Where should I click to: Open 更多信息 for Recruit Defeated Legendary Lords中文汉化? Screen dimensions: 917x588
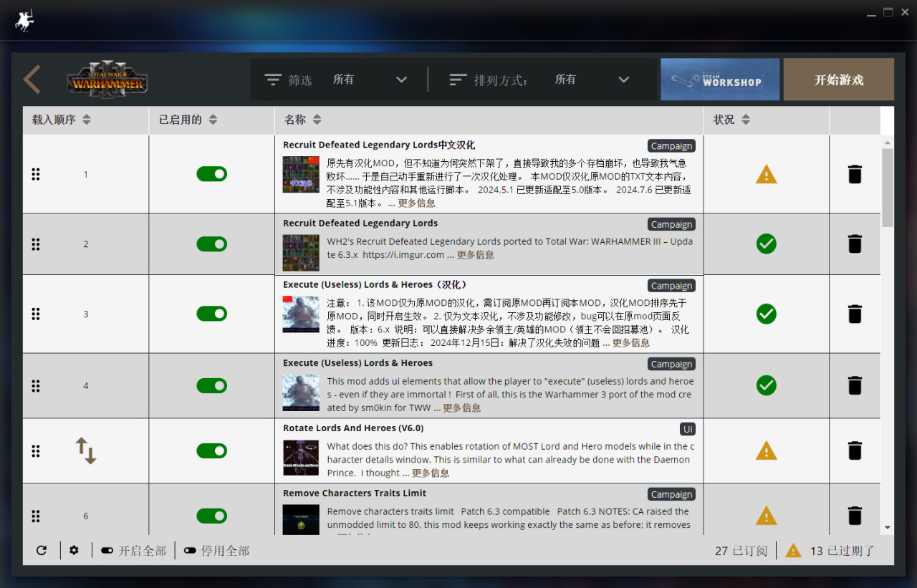[x=416, y=203]
